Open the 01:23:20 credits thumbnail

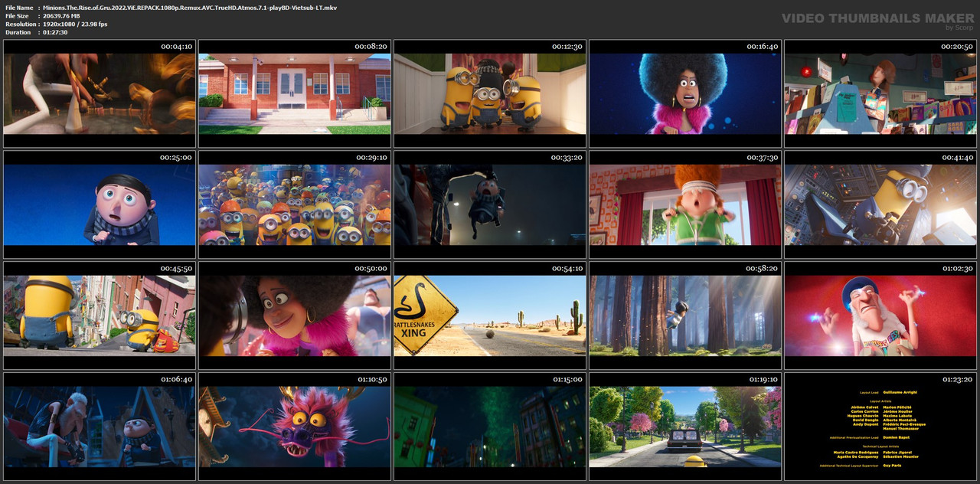880,427
